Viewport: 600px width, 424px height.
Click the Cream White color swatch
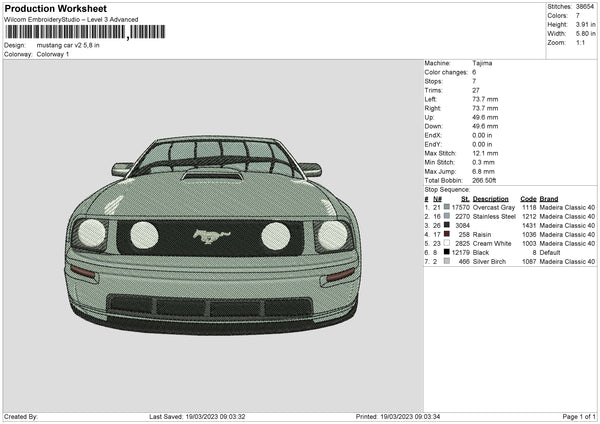pyautogui.click(x=447, y=243)
